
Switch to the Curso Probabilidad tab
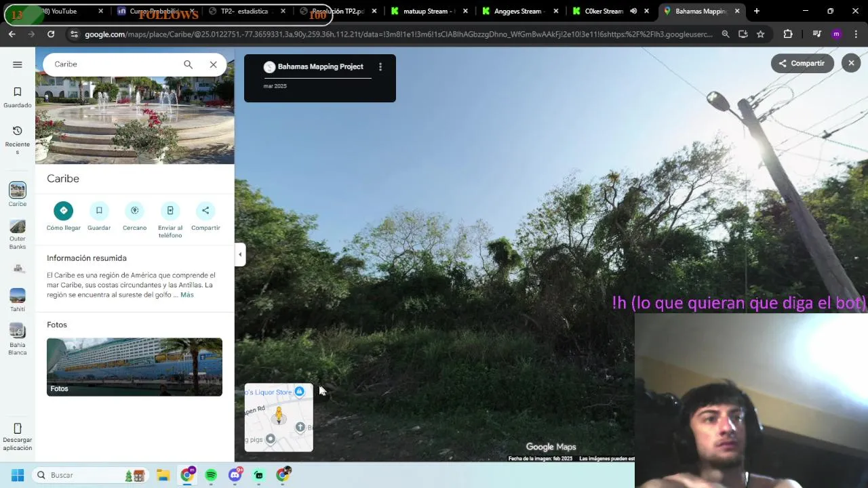(x=157, y=11)
